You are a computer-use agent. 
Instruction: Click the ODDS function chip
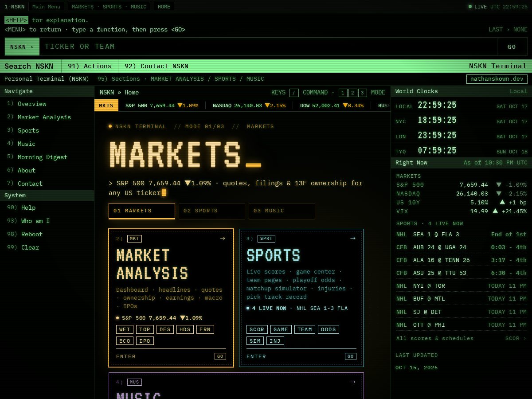pyautogui.click(x=329, y=329)
